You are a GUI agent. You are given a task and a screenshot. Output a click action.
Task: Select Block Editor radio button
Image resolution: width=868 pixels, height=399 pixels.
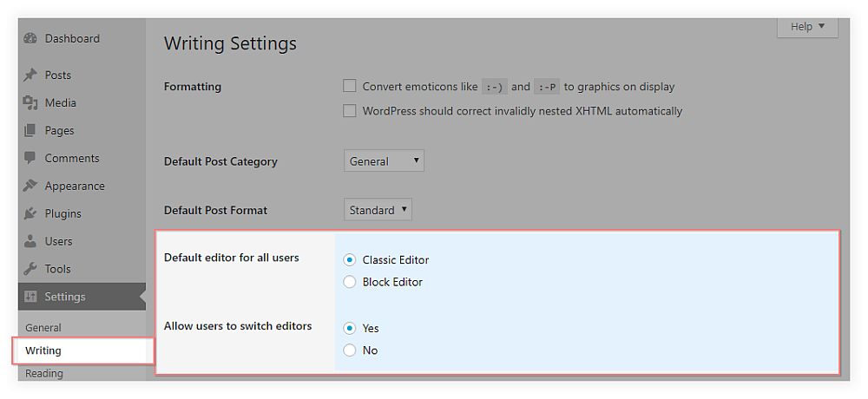coord(349,282)
